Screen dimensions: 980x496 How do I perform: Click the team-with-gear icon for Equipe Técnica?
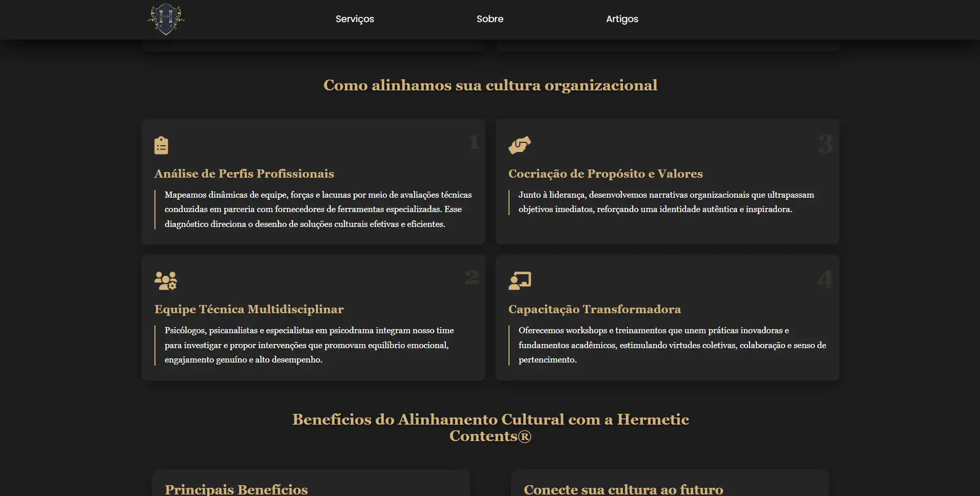165,281
